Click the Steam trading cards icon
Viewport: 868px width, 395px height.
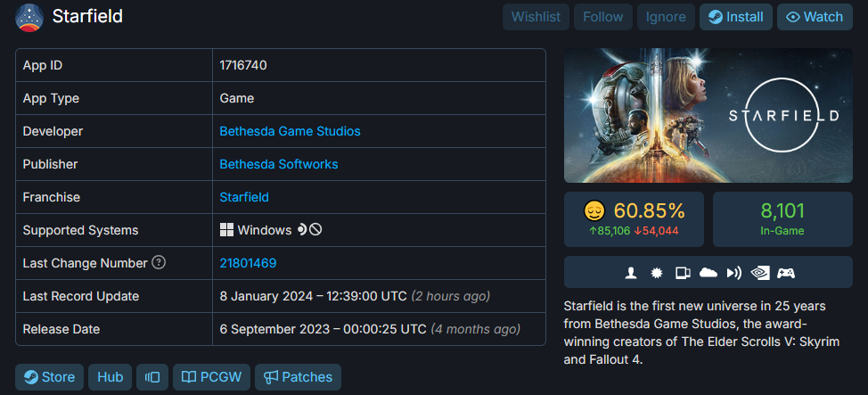[684, 273]
